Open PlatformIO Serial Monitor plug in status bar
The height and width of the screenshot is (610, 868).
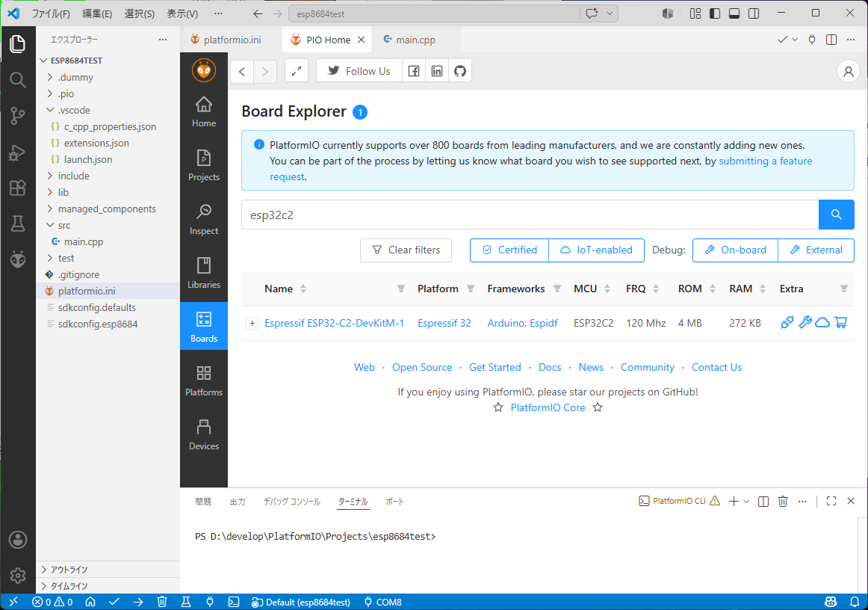[210, 602]
